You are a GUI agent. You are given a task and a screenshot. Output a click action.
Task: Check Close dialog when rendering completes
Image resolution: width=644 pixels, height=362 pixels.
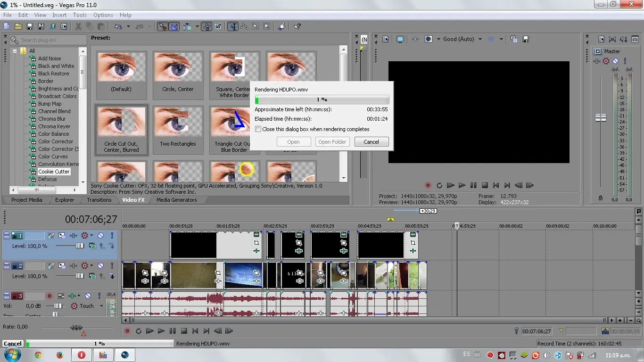[258, 129]
